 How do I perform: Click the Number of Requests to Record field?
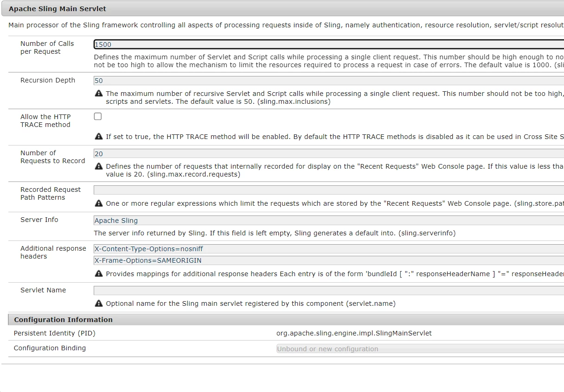pyautogui.click(x=329, y=154)
